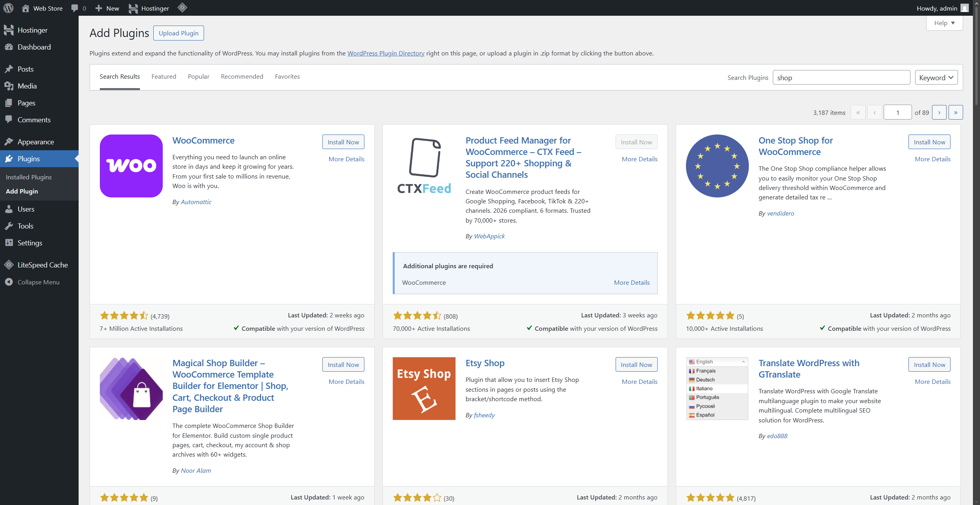Open the LiteSpeed diamond icon in admin bar
Screen dimensions: 980x505
coord(182,8)
